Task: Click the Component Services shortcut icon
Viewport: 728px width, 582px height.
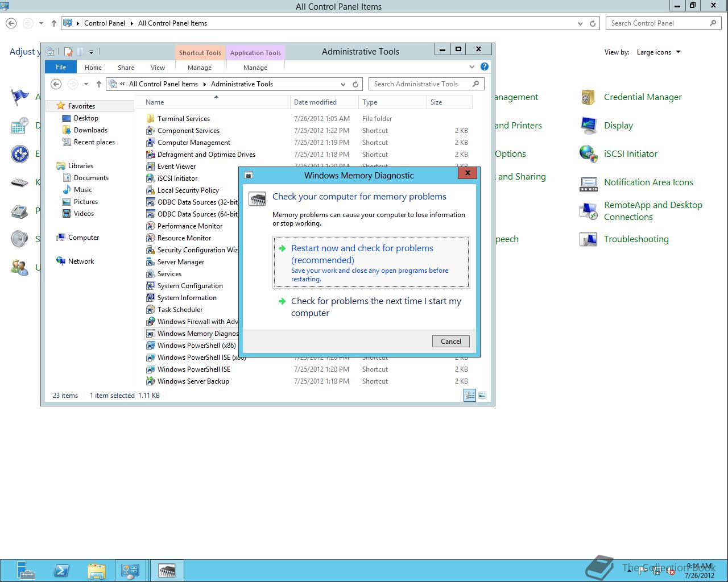Action: click(150, 130)
